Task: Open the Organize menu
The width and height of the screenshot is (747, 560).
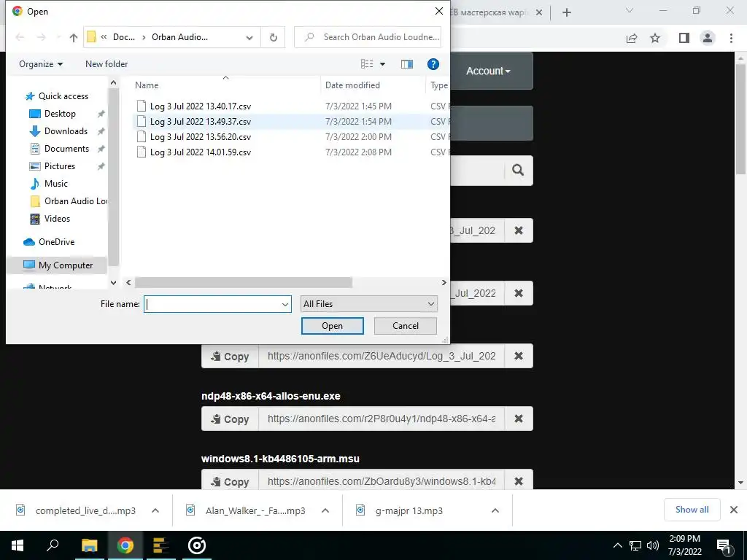Action: pos(41,64)
